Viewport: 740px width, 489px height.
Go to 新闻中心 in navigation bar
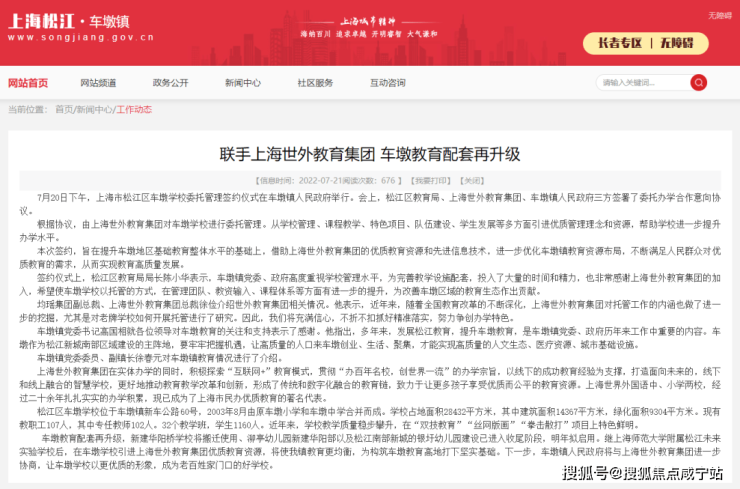(243, 83)
